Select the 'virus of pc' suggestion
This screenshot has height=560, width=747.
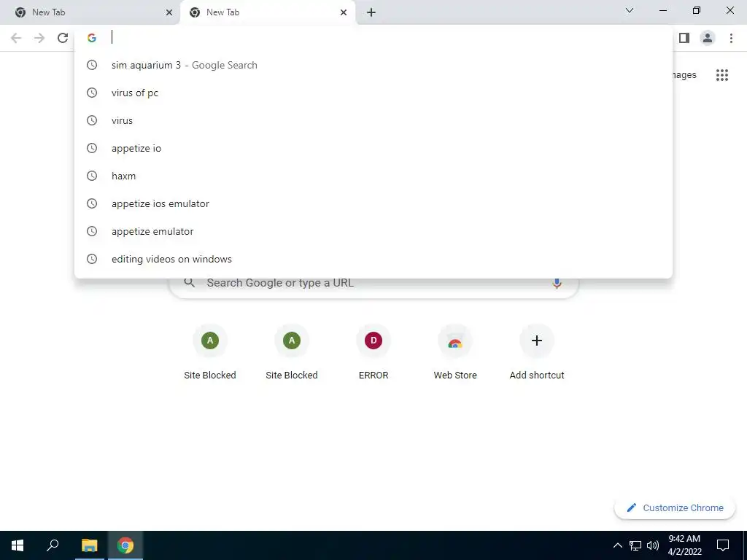(373, 93)
